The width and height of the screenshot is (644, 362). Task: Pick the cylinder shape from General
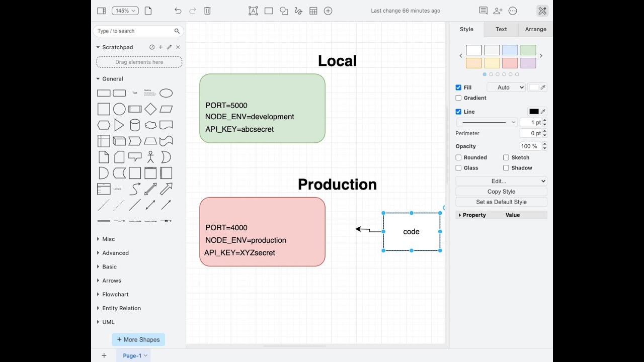point(135,125)
